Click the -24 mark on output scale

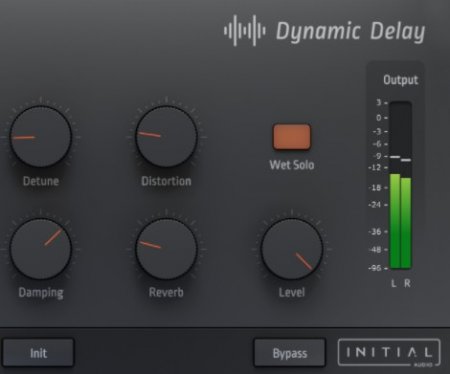(x=374, y=204)
